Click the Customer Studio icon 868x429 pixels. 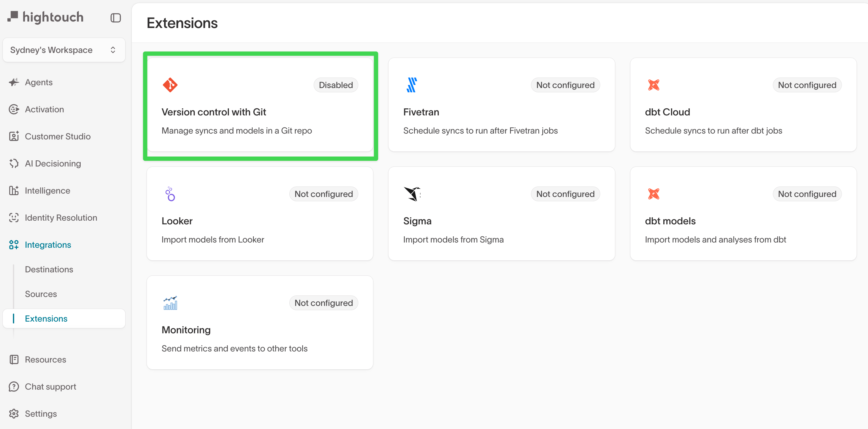click(14, 136)
